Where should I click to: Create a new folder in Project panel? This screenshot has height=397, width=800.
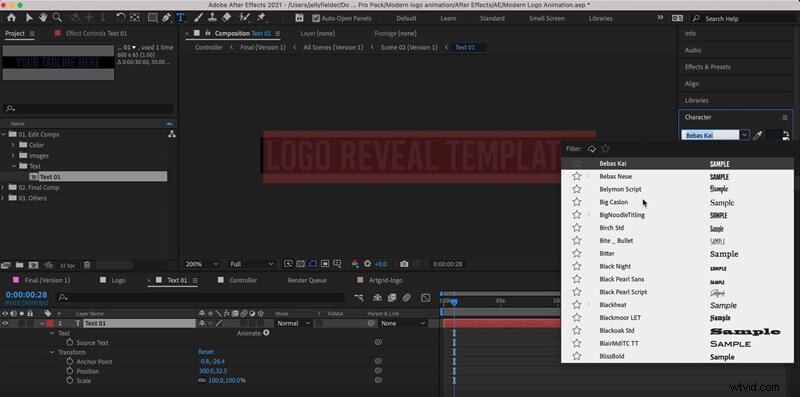(19, 265)
